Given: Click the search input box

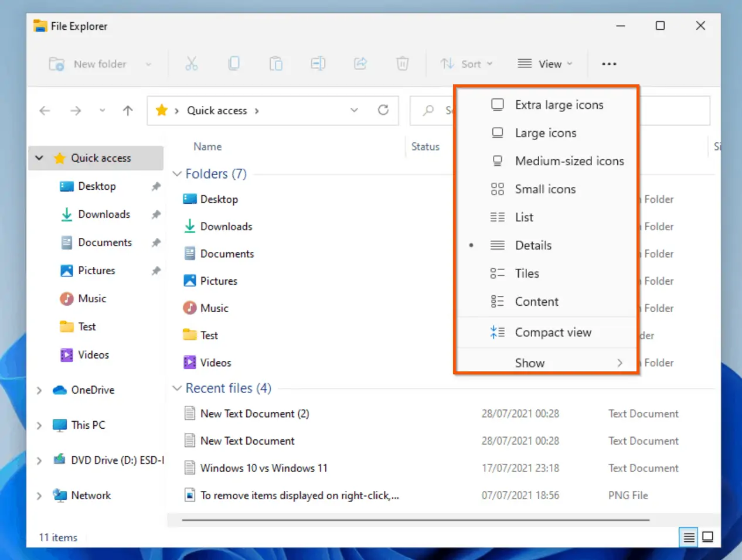Looking at the screenshot, I should tap(560, 110).
